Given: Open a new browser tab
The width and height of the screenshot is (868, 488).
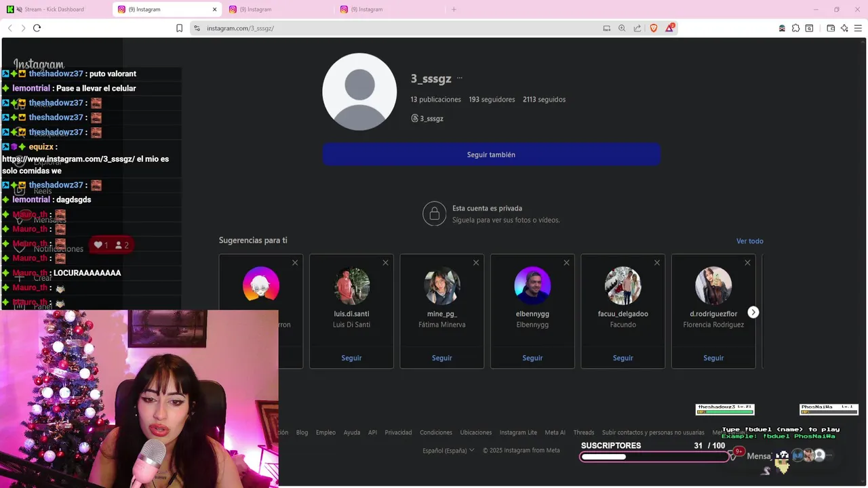Looking at the screenshot, I should click(x=454, y=9).
